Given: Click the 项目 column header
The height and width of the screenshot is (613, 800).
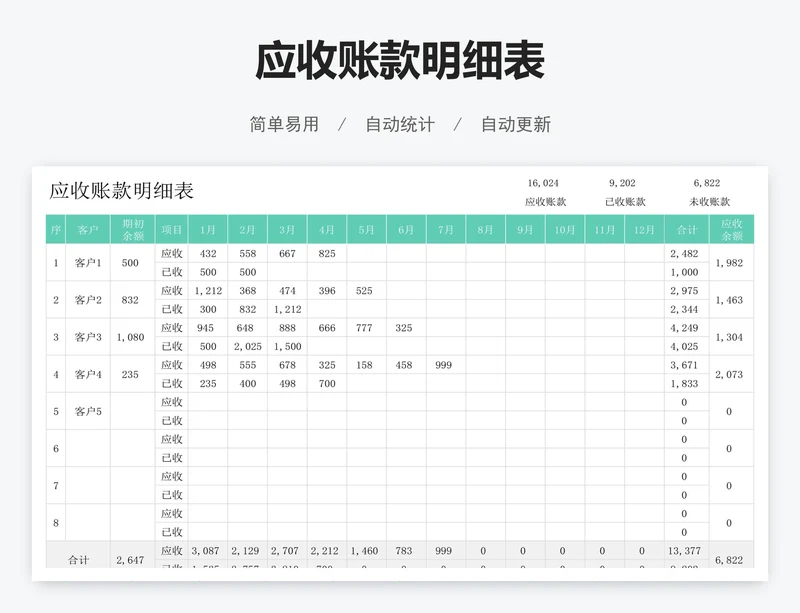Looking at the screenshot, I should 171,230.
